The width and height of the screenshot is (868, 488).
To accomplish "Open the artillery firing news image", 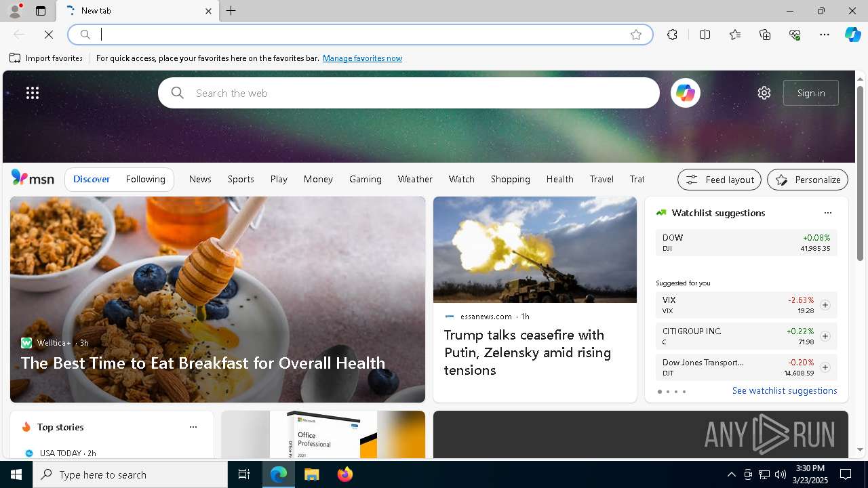I will [x=535, y=249].
